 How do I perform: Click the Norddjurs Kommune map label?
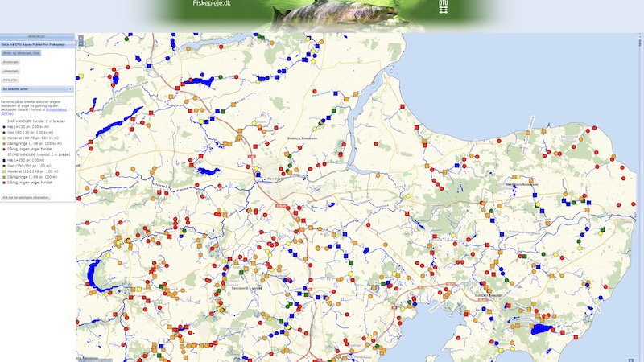(522, 185)
